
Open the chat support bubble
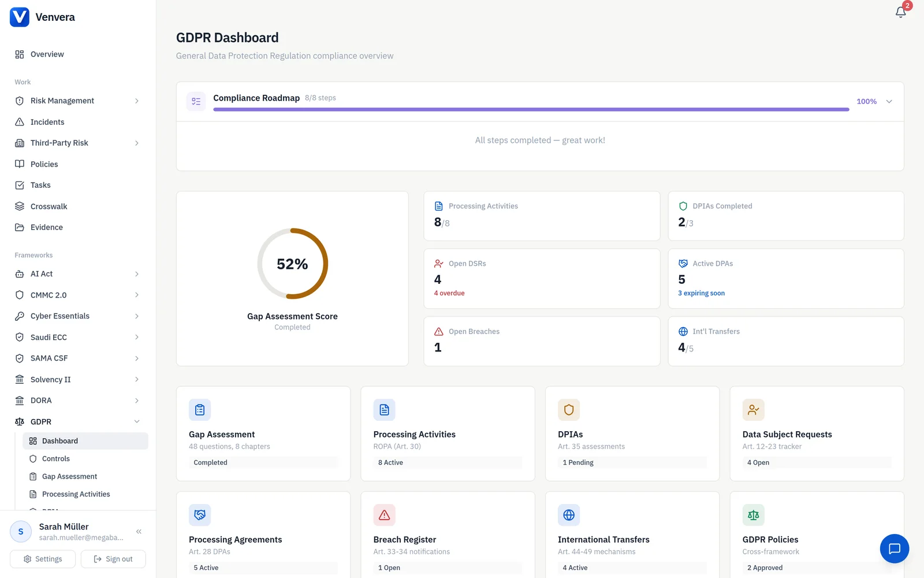pyautogui.click(x=894, y=549)
